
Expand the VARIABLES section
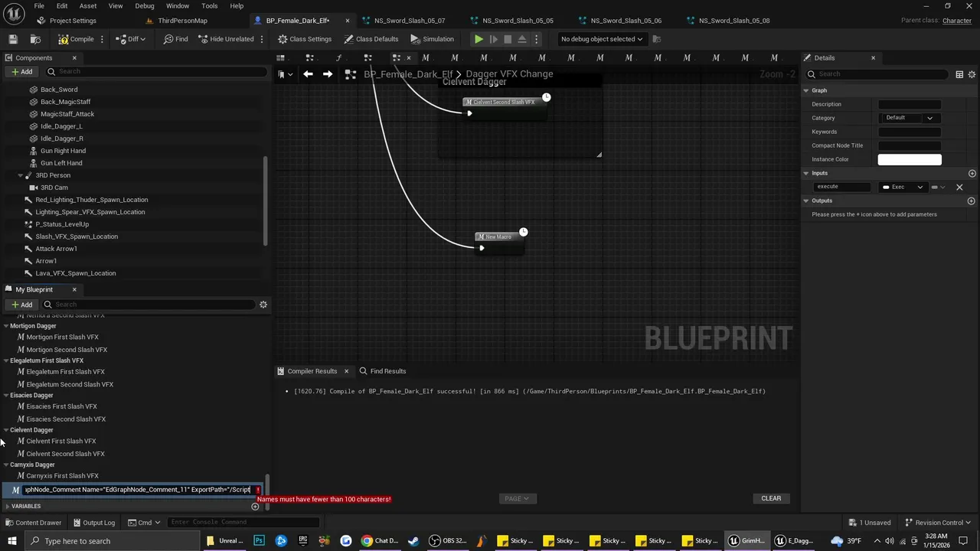[7, 506]
